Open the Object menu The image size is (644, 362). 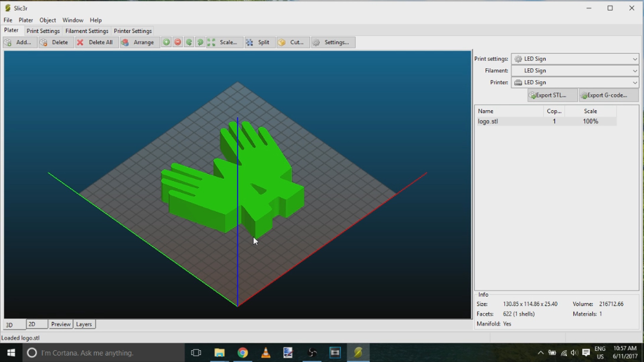pyautogui.click(x=48, y=20)
